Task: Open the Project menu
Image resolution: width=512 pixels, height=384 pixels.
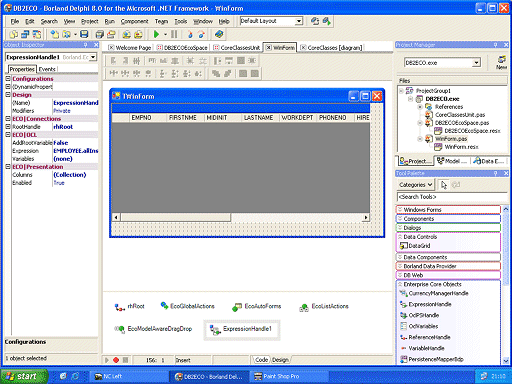Action: coord(90,21)
